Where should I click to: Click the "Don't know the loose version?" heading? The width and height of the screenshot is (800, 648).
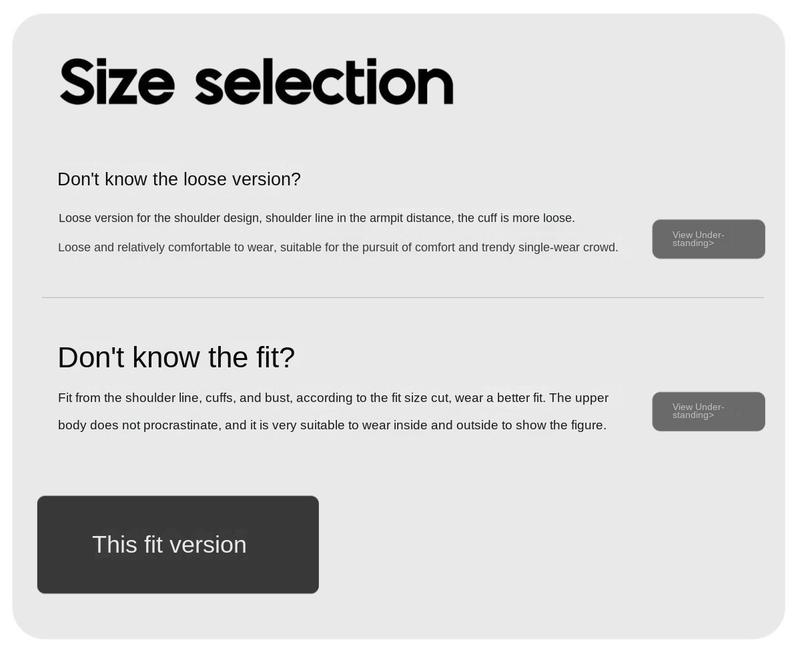[x=179, y=179]
